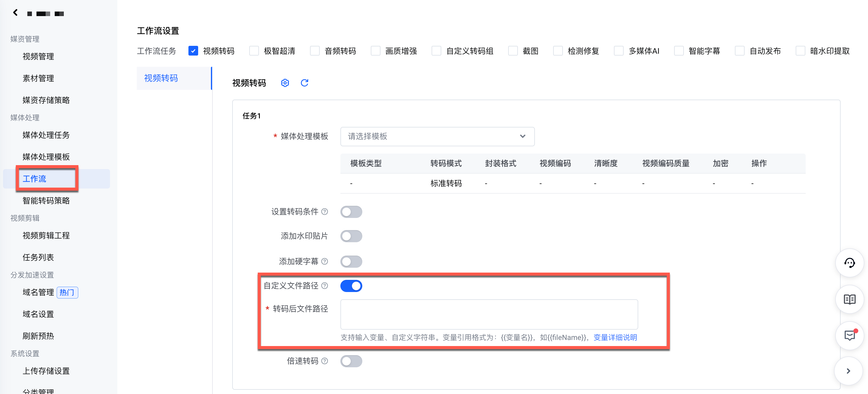
Task: Click the 标准转码 table cell
Action: tap(446, 183)
